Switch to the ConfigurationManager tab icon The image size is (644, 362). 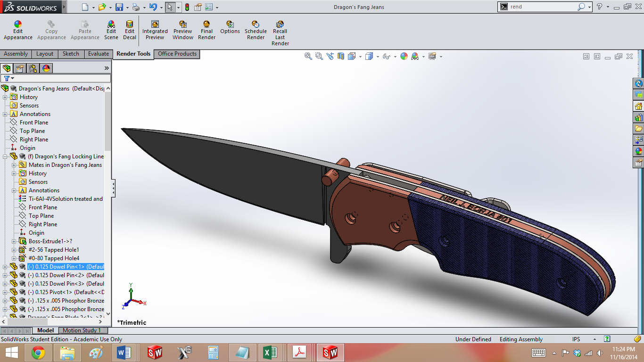click(x=33, y=68)
